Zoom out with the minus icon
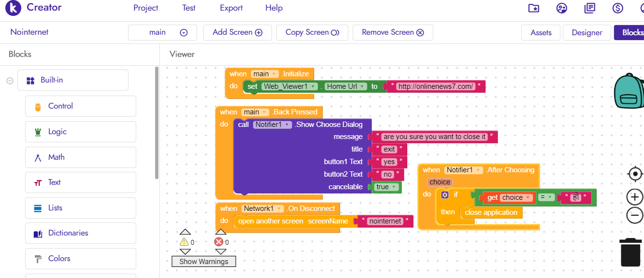This screenshot has height=278, width=644. pos(635,215)
